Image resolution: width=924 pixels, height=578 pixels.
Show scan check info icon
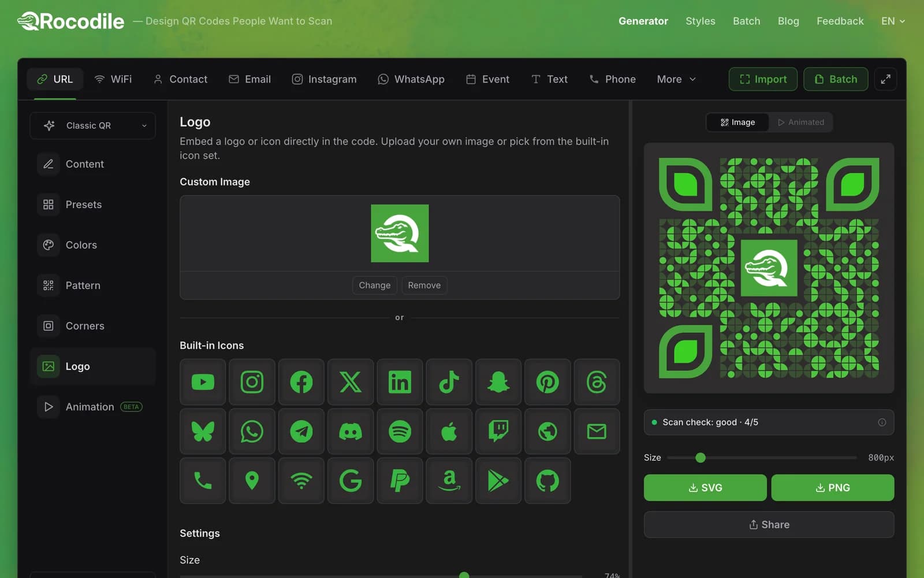[x=882, y=423]
